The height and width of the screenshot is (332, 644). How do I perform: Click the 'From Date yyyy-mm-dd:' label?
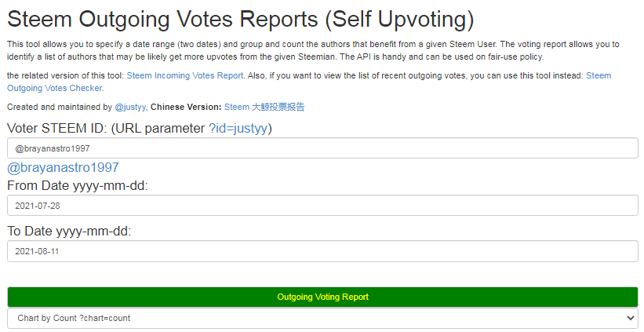point(77,186)
